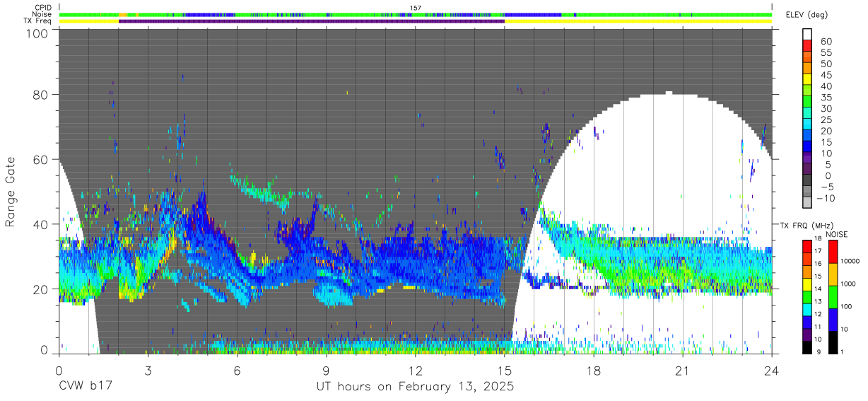Click the white top swatch of elevation colorbar
The image size is (868, 401).
(808, 35)
